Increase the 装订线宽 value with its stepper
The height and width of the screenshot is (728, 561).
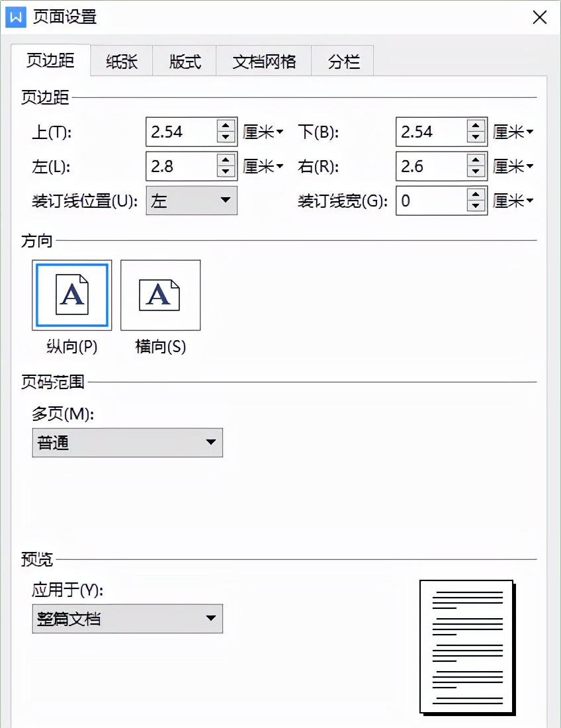(x=475, y=195)
